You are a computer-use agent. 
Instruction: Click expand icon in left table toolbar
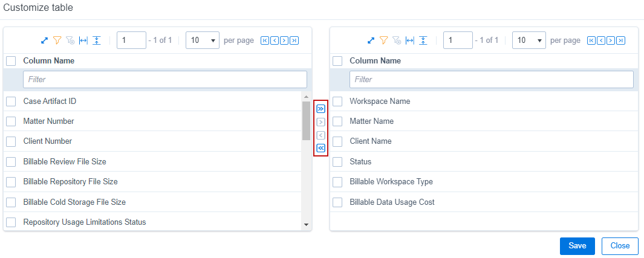pyautogui.click(x=44, y=40)
